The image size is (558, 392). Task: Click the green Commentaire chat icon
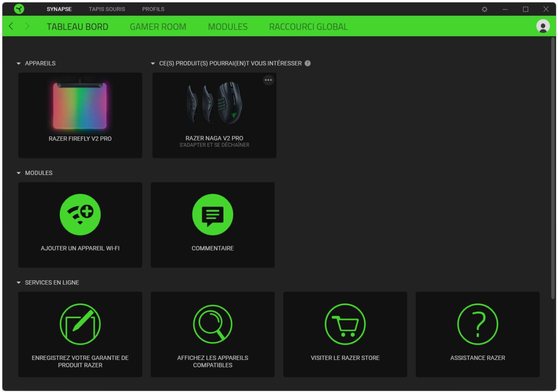[x=213, y=215]
